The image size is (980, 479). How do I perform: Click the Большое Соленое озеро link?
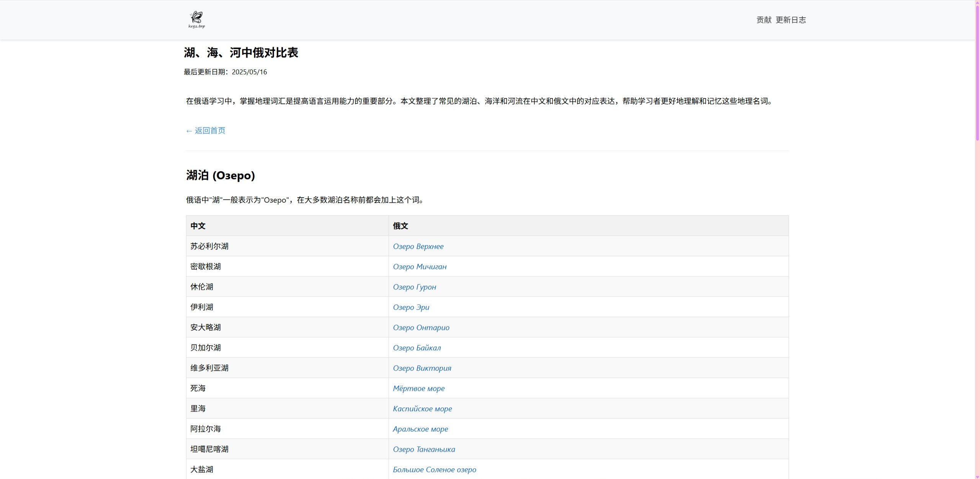(x=434, y=470)
